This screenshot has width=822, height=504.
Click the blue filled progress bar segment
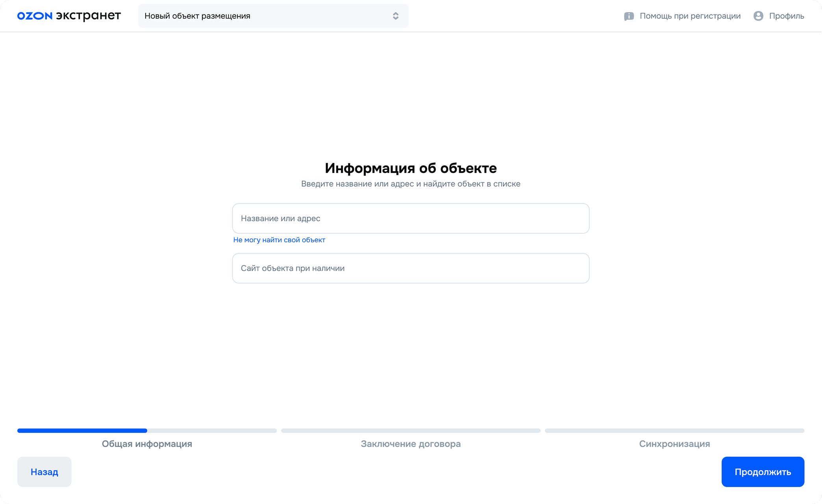[82, 431]
